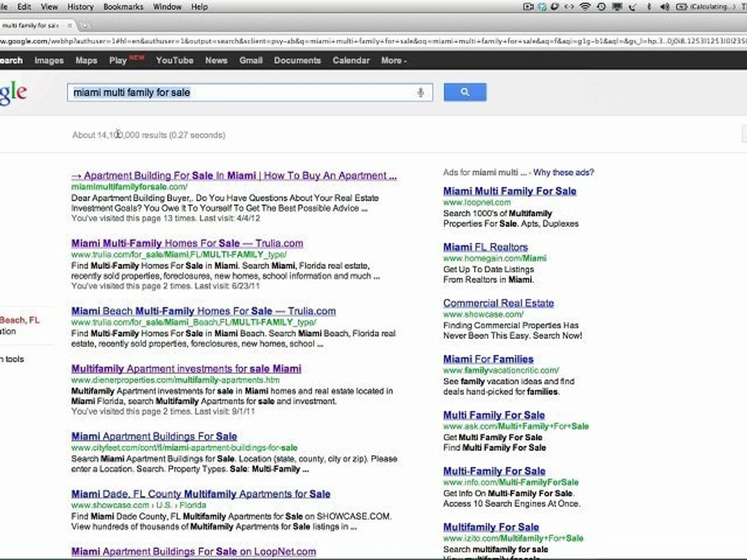Close the 'multi family for sale' tab
Image resolution: width=747 pixels, height=560 pixels.
tap(69, 25)
